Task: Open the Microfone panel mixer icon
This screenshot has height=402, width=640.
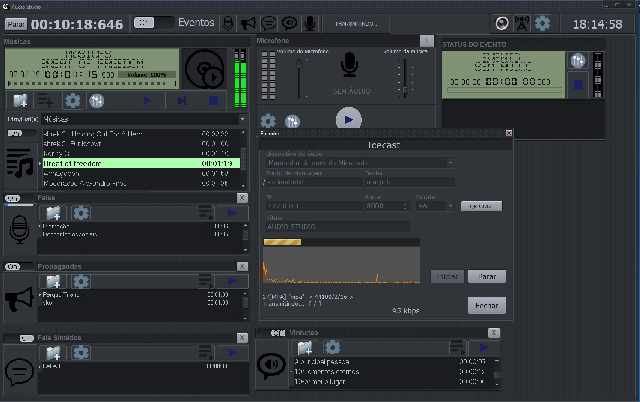Action: point(292,121)
